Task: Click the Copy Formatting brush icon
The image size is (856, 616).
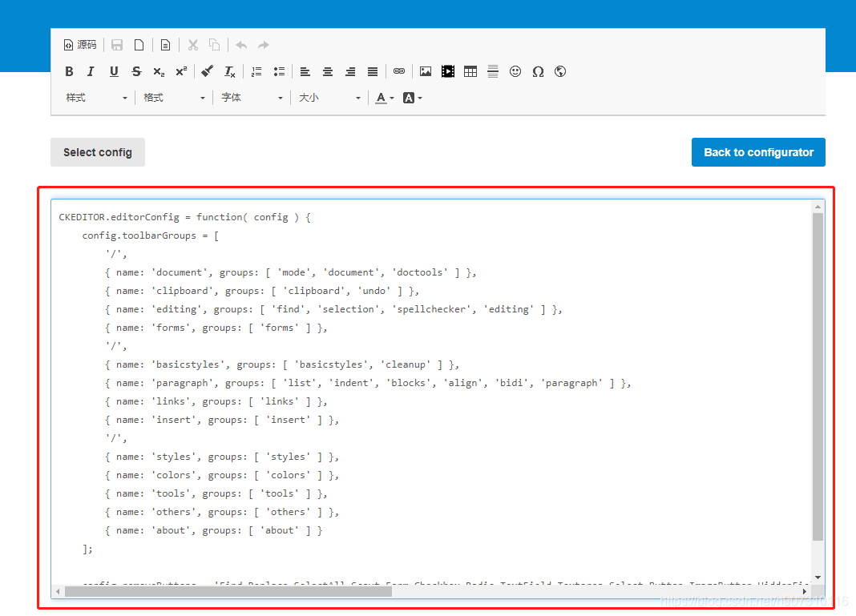Action: click(x=207, y=71)
